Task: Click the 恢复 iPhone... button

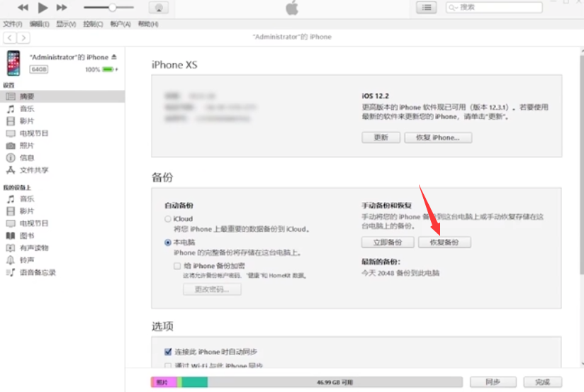Action: [x=438, y=138]
